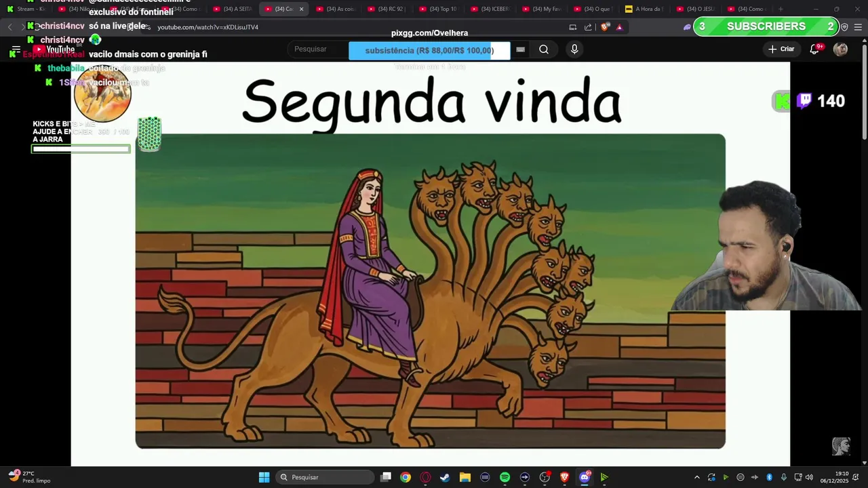
Task: Click the taskbar 'Pesquisar' search box
Action: [325, 477]
